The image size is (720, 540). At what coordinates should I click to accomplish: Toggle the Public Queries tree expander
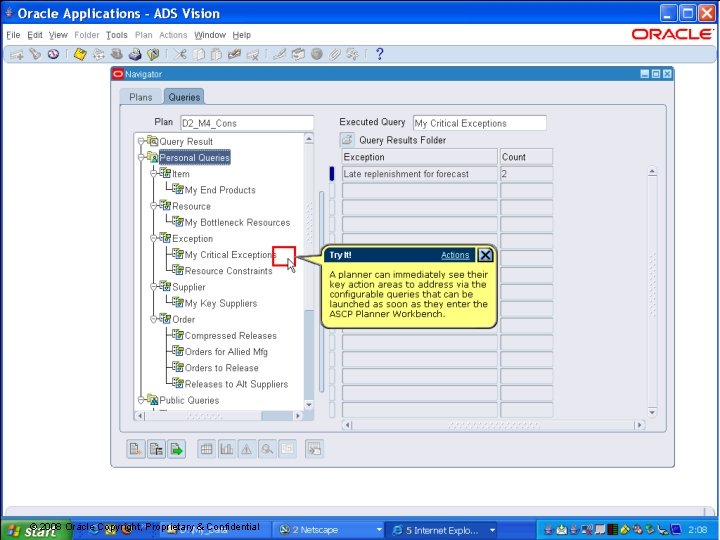tap(141, 400)
